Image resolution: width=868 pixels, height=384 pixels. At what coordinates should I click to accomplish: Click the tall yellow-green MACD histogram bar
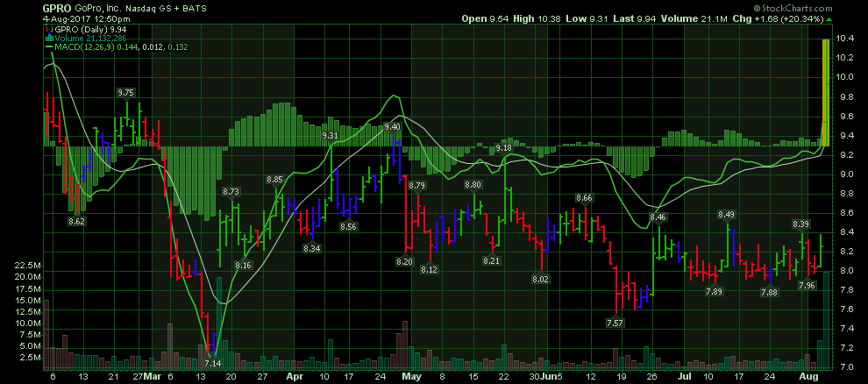825,92
